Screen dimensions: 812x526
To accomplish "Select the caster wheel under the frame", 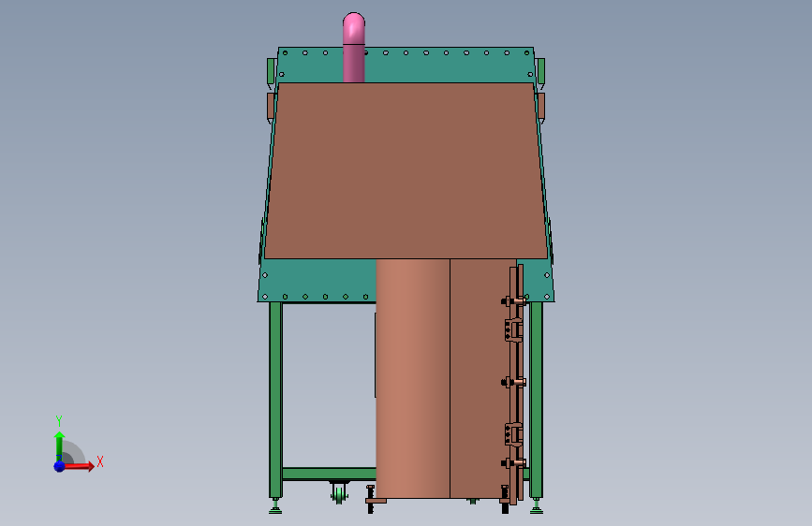I will pyautogui.click(x=339, y=492).
